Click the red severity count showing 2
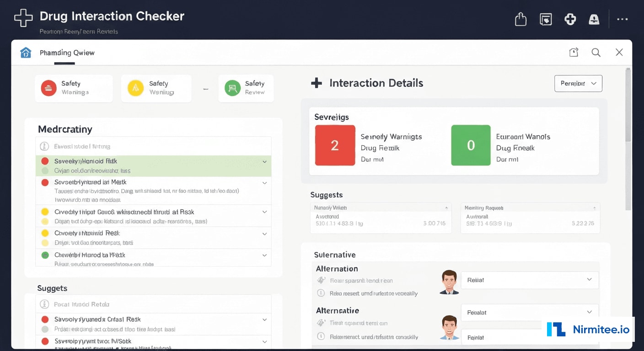Viewport: 644px width, 351px height. (334, 145)
